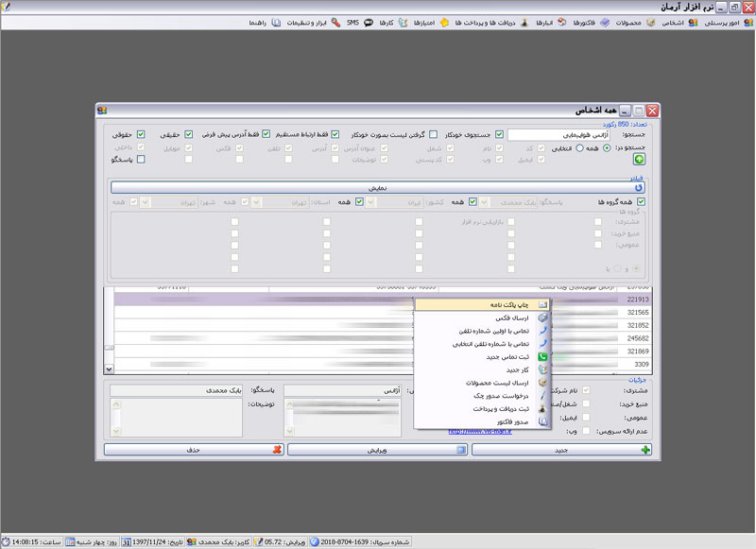Click the down arrow of the records list scrollbar
This screenshot has width=756, height=549.
pyautogui.click(x=109, y=369)
